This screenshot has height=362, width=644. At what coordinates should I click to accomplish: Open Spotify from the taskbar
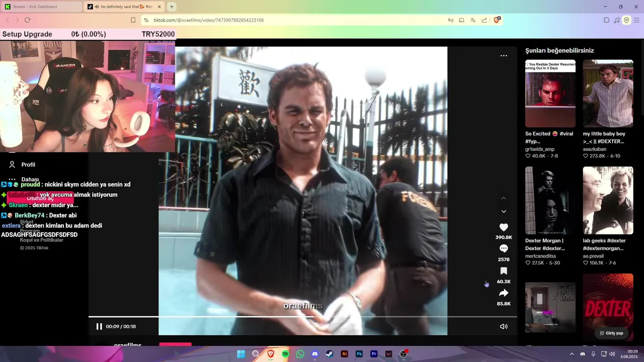(285, 354)
